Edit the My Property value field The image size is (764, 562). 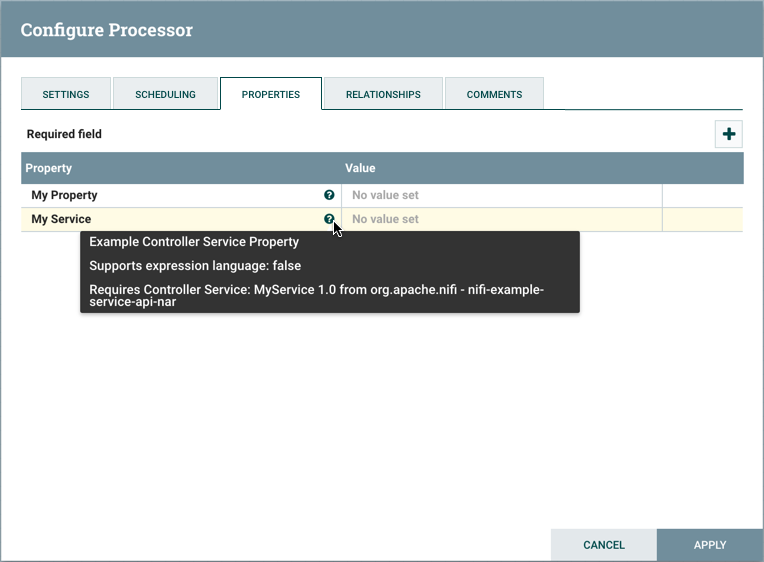click(x=500, y=196)
